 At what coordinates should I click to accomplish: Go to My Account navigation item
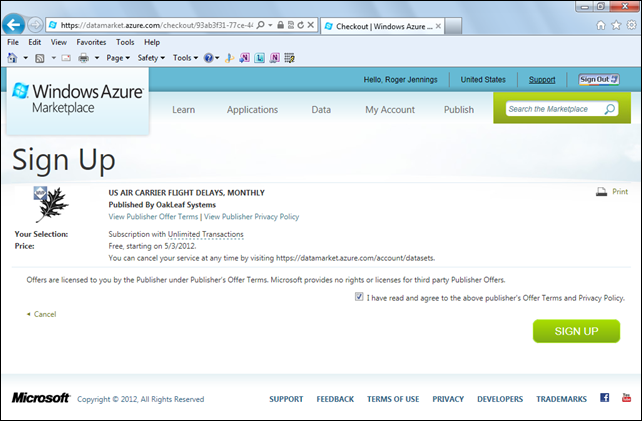click(x=390, y=110)
